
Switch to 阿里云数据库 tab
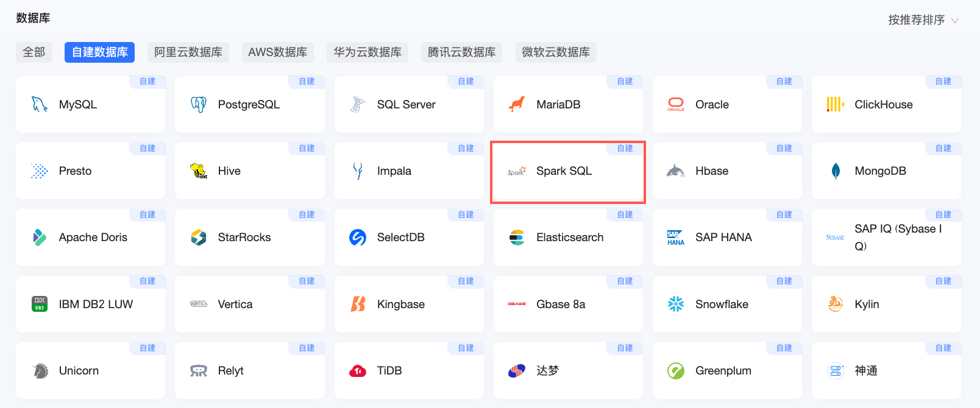click(x=188, y=52)
